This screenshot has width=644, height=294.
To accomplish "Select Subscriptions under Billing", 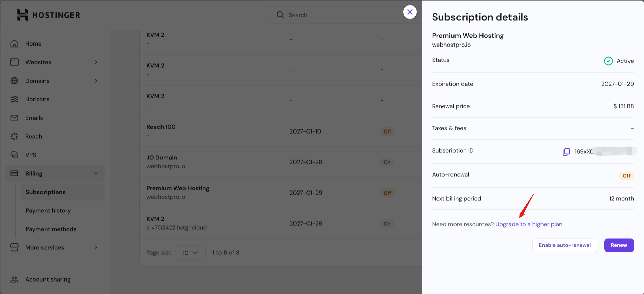I will (62, 192).
